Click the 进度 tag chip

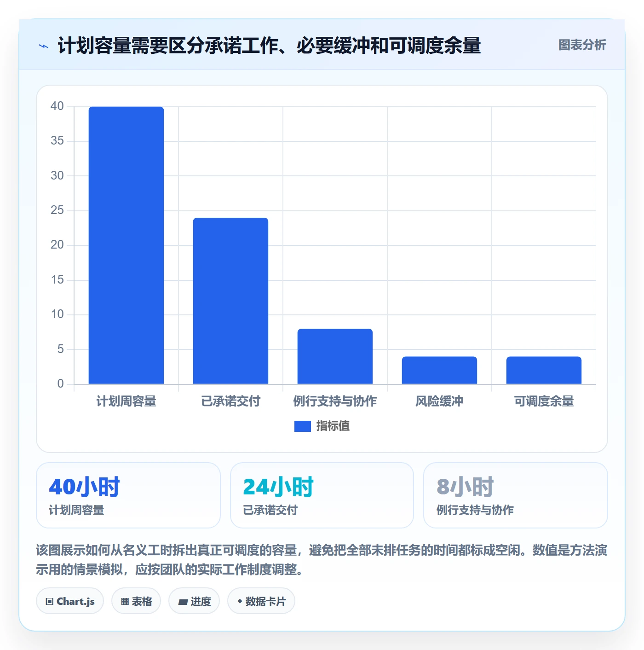[x=194, y=601]
